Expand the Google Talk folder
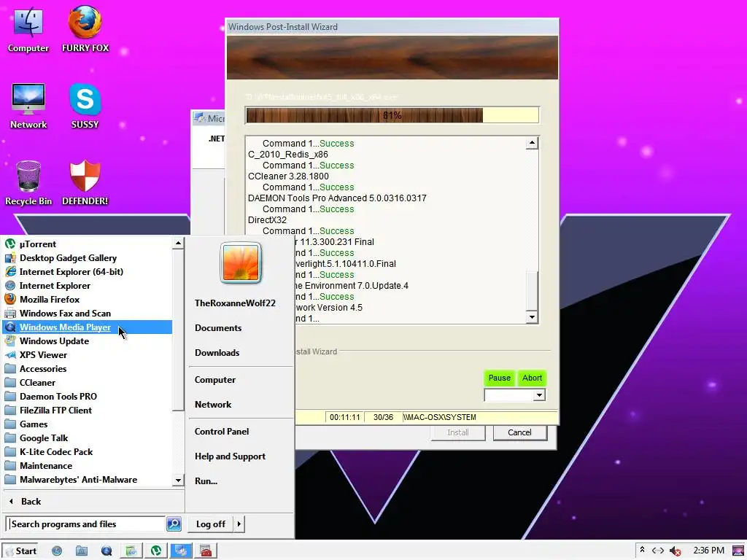The width and height of the screenshot is (747, 560). [88, 437]
